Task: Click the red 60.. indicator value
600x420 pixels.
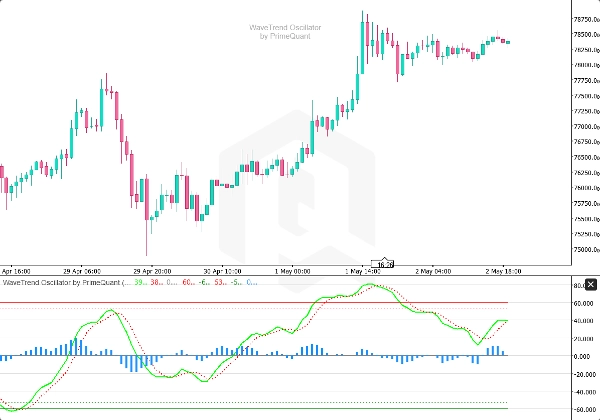Action: (x=189, y=283)
